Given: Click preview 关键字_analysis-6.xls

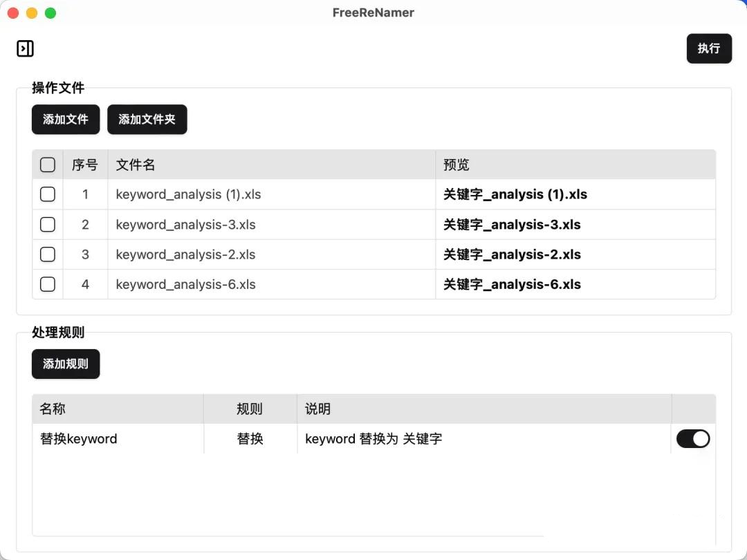Looking at the screenshot, I should [x=512, y=284].
